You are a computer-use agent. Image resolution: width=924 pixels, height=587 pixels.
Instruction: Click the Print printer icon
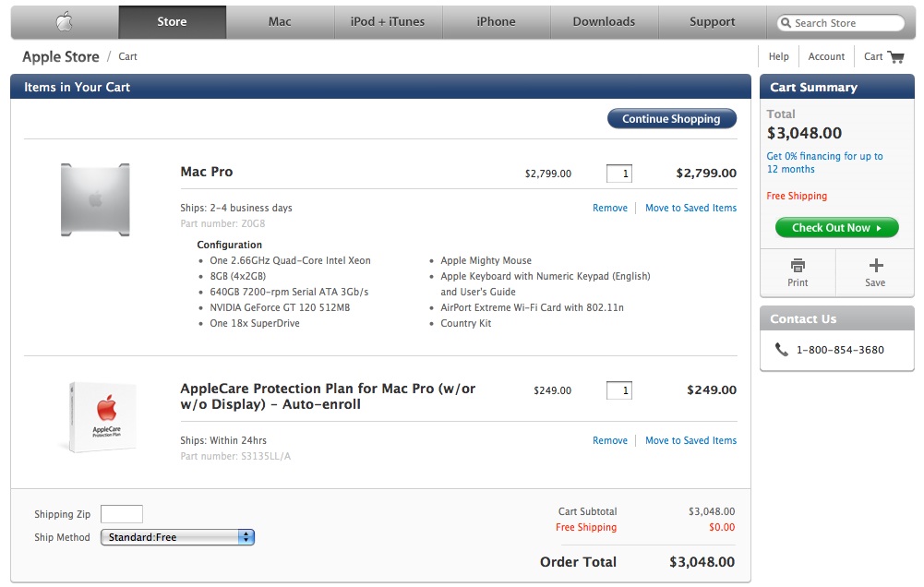tap(798, 266)
